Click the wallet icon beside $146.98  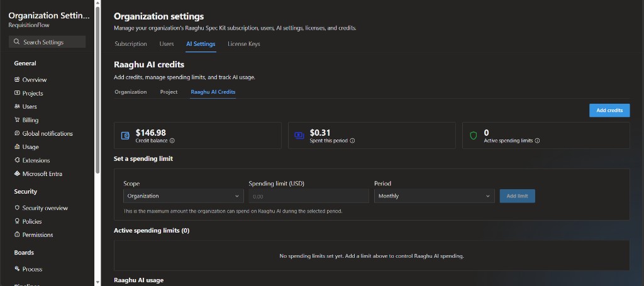[x=125, y=135]
